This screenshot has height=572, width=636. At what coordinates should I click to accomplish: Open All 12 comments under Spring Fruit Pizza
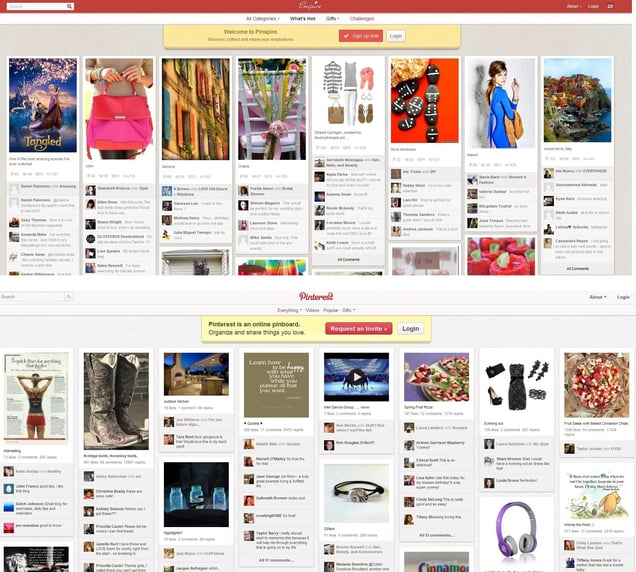(x=436, y=535)
